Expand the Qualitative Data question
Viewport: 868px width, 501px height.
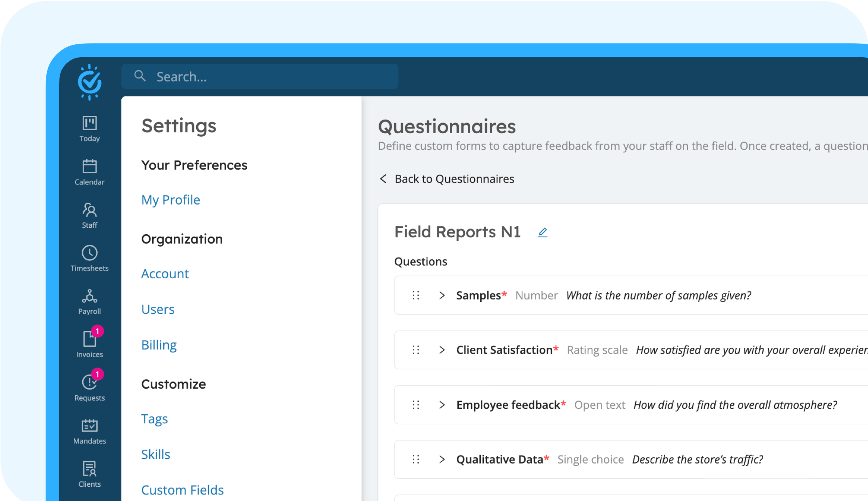click(x=441, y=459)
